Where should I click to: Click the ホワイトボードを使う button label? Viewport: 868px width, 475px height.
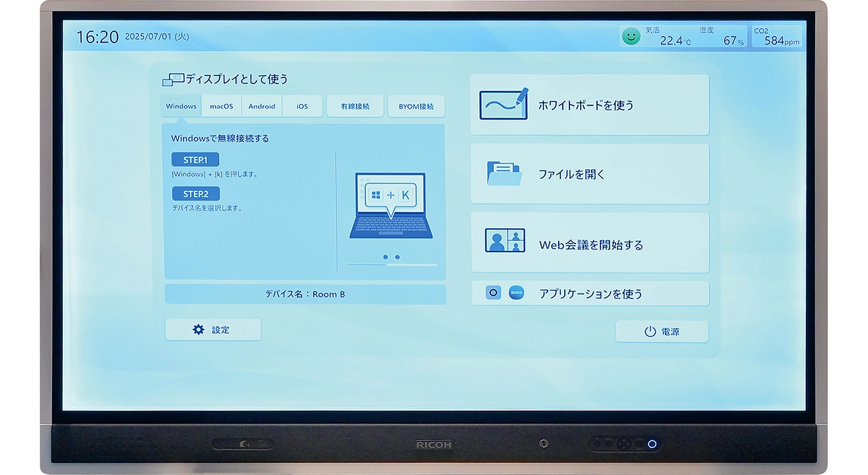point(586,105)
